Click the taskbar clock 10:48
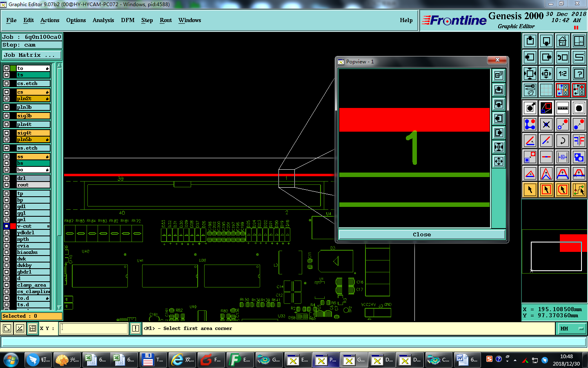 click(x=566, y=357)
